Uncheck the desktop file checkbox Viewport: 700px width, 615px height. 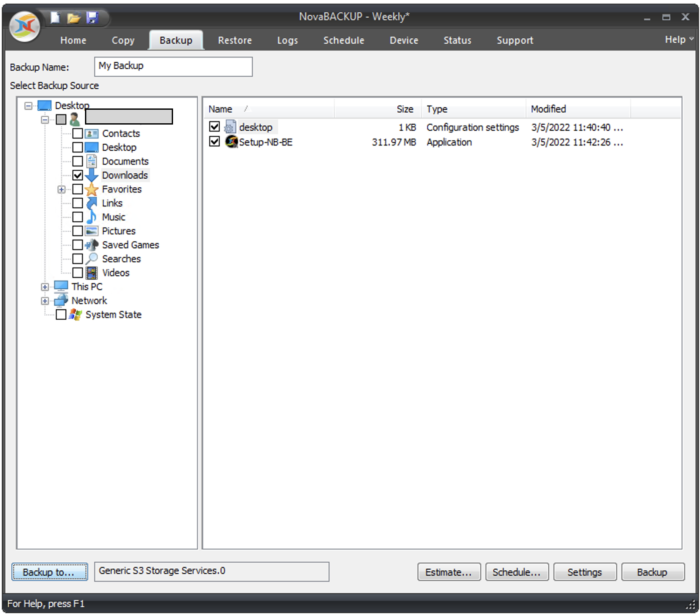pos(214,127)
